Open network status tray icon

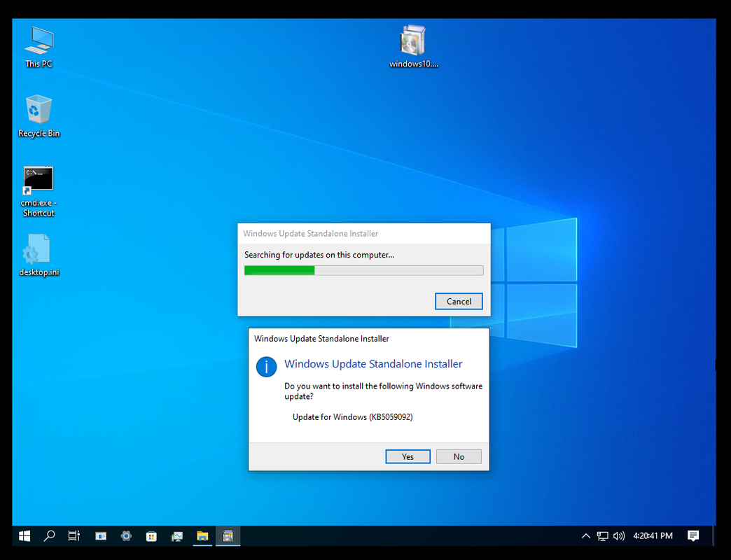602,535
